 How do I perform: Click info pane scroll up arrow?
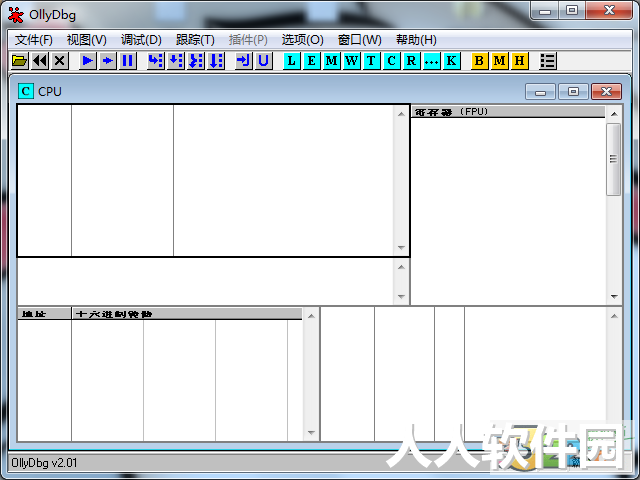pos(401,267)
